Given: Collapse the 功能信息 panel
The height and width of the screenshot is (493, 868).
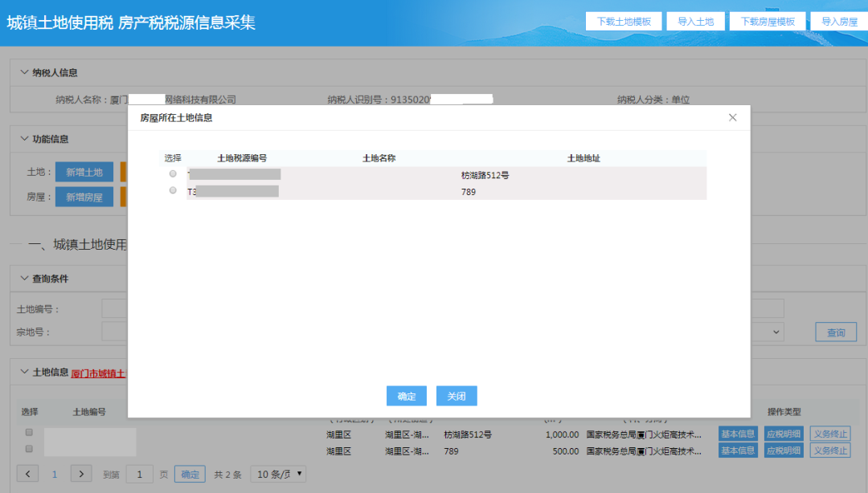Looking at the screenshot, I should pos(24,137).
